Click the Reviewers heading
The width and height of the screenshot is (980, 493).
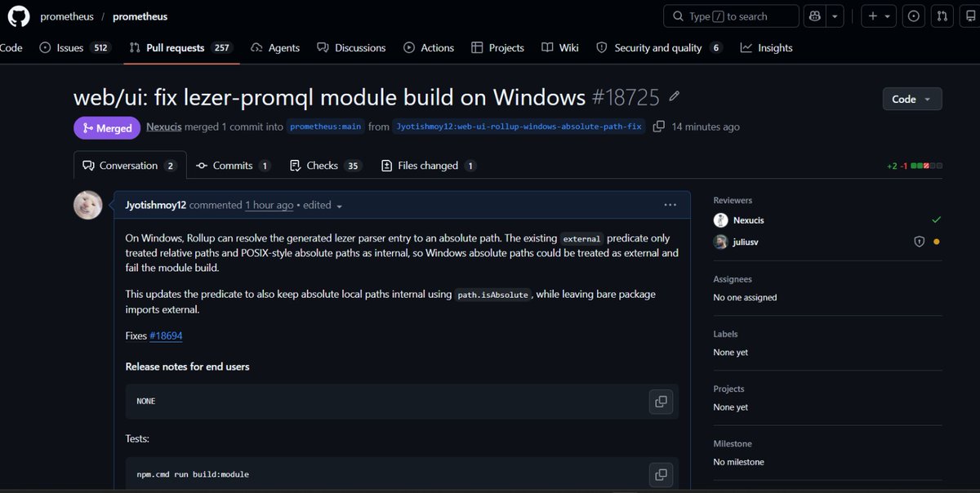click(x=733, y=200)
